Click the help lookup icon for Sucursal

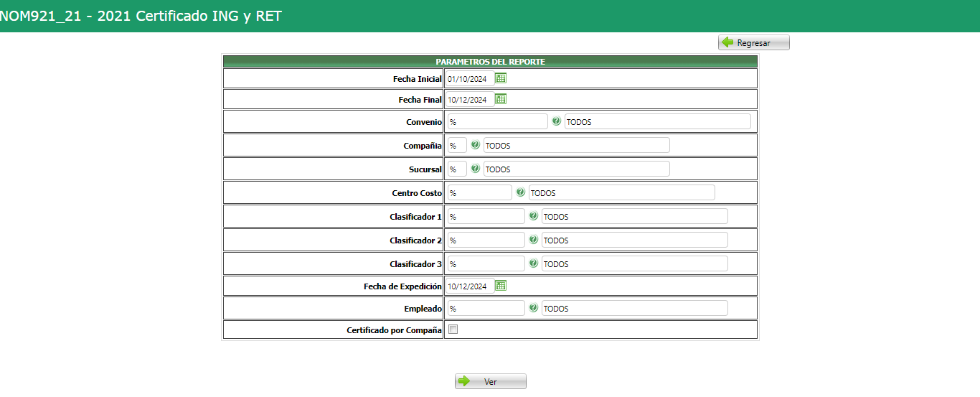click(x=475, y=169)
